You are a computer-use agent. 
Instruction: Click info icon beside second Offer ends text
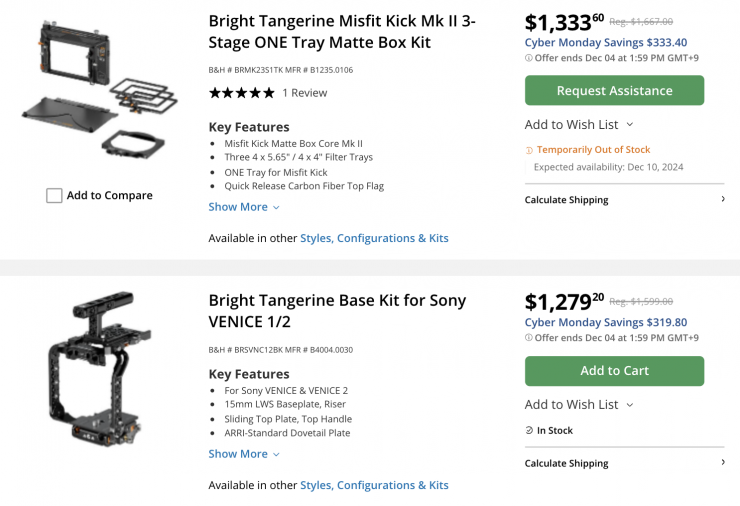529,338
